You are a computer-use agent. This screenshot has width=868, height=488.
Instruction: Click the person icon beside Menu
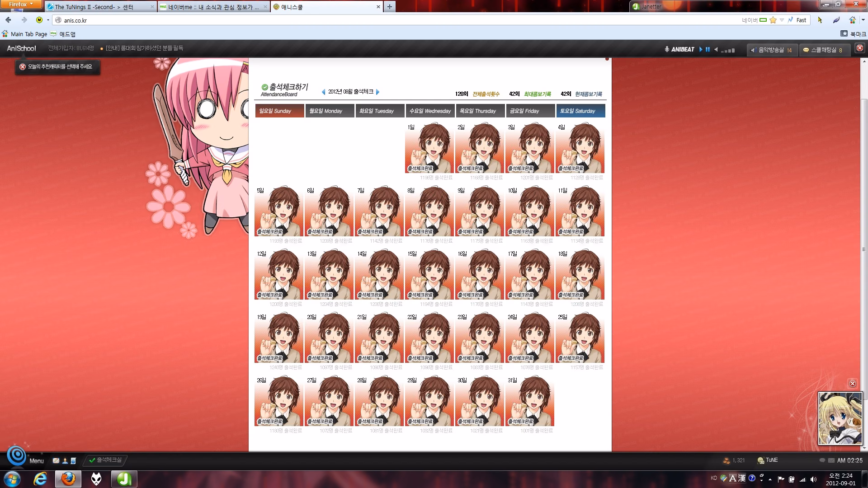pyautogui.click(x=65, y=461)
